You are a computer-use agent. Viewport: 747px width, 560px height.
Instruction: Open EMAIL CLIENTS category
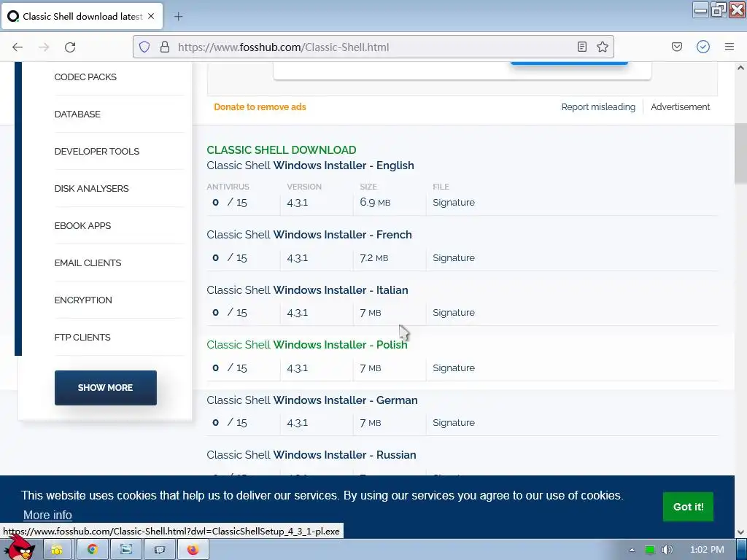point(88,262)
